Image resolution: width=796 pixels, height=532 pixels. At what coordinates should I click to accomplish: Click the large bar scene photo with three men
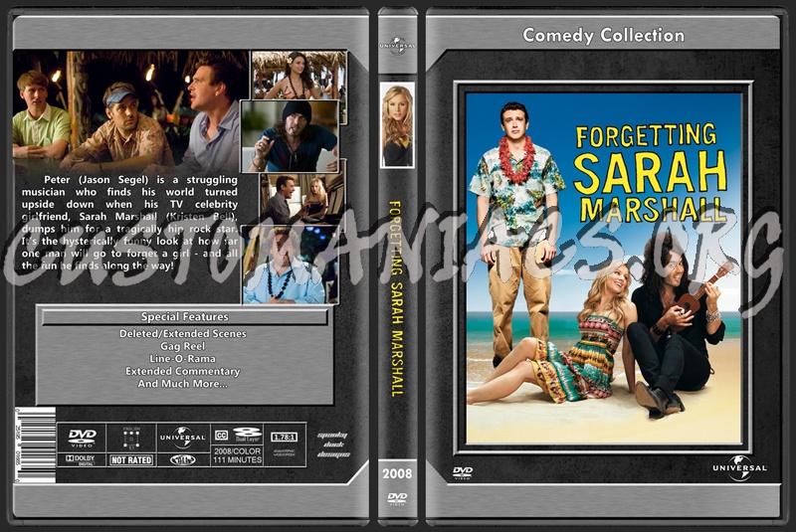tap(126, 110)
